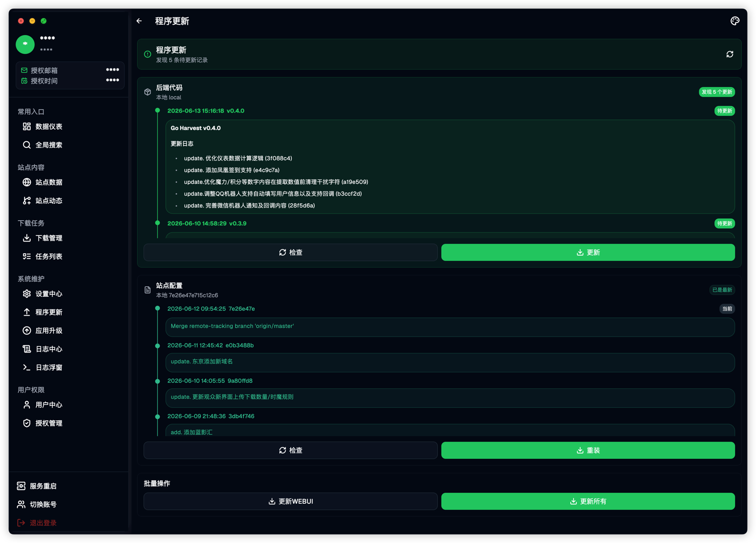Click 检查 button under 后端代码
This screenshot has height=543, width=756.
click(x=290, y=252)
